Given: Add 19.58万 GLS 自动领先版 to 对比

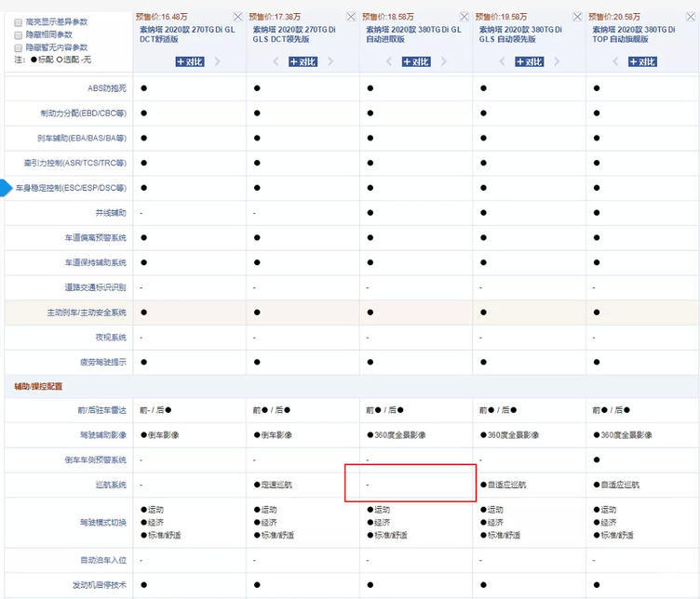Looking at the screenshot, I should click(530, 62).
